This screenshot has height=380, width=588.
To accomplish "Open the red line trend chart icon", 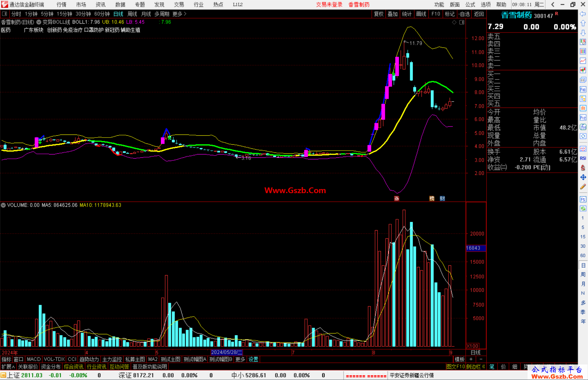I will point(583,61).
